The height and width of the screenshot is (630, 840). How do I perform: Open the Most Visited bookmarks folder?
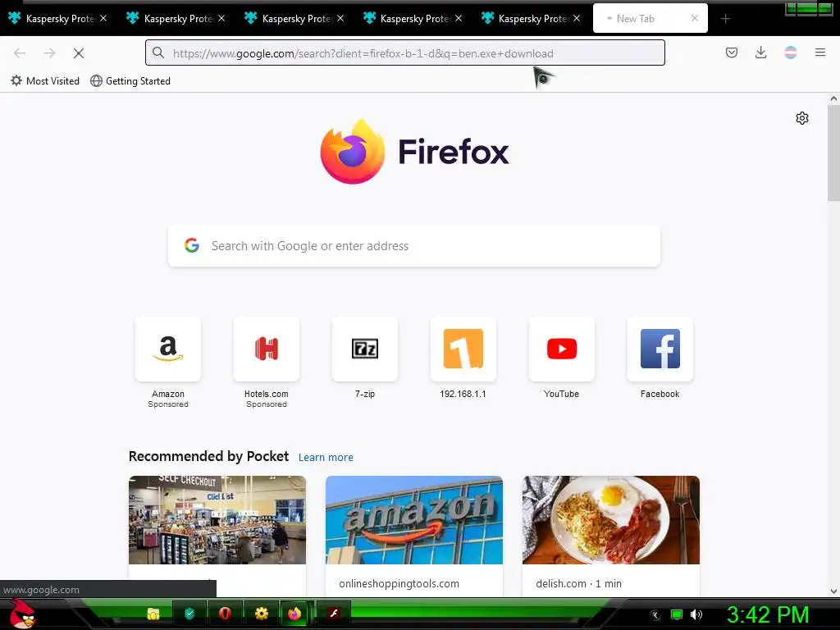pos(45,81)
